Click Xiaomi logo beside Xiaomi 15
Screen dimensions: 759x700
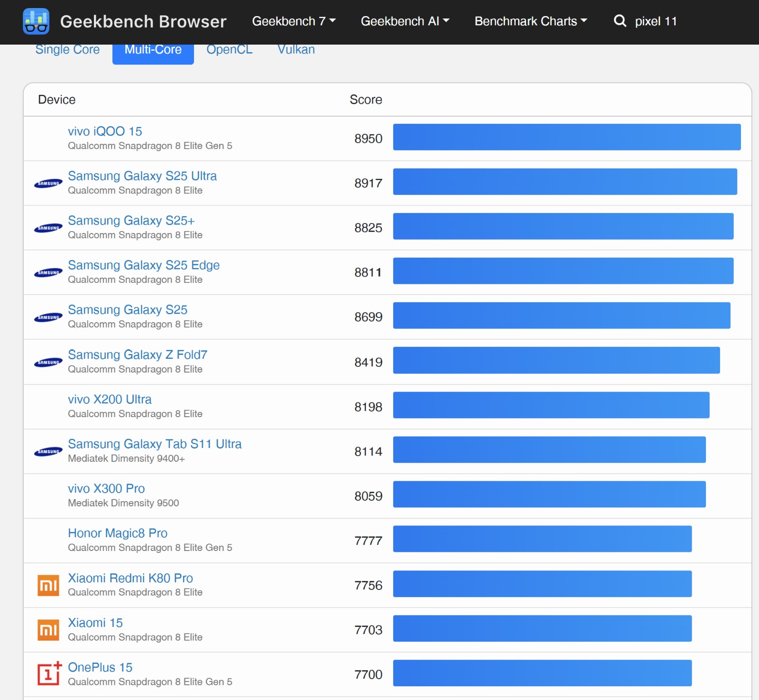coord(48,630)
